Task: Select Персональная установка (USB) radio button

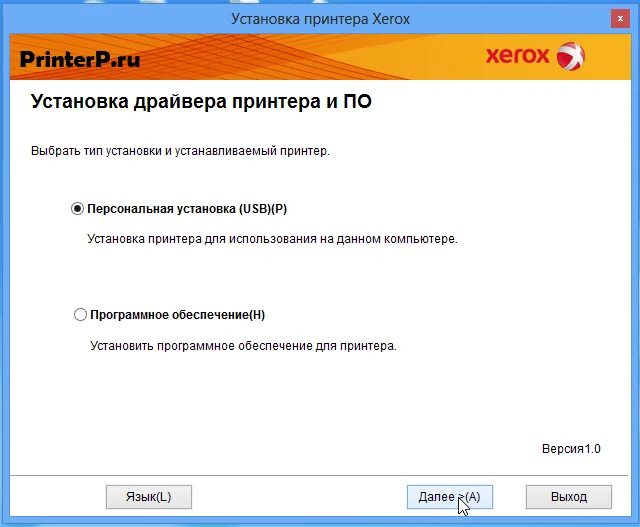Action: 77,209
